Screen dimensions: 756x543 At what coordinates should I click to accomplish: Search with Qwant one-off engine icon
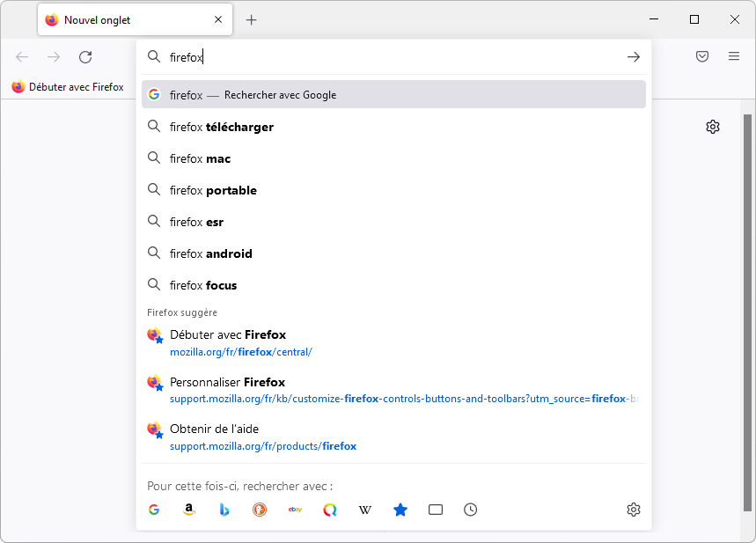tap(330, 510)
